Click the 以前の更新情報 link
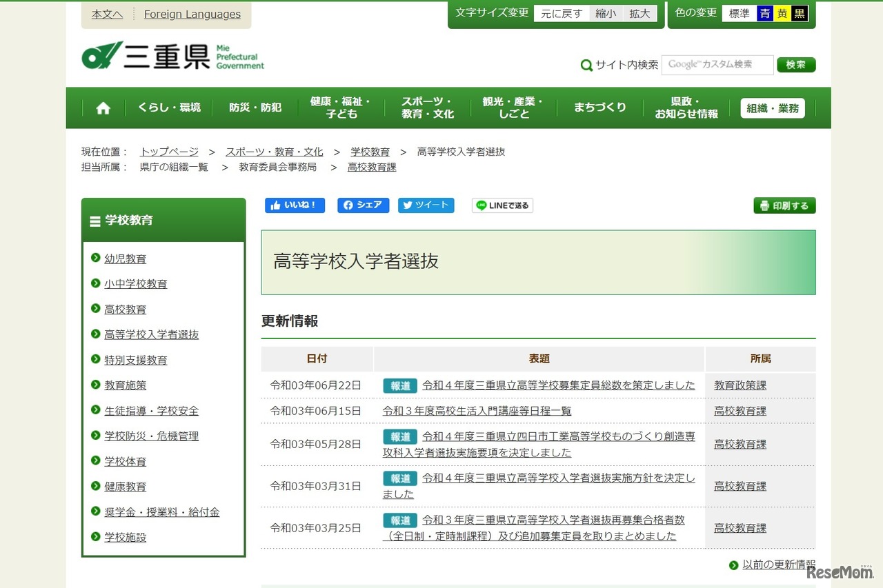Image resolution: width=883 pixels, height=588 pixels. [779, 563]
